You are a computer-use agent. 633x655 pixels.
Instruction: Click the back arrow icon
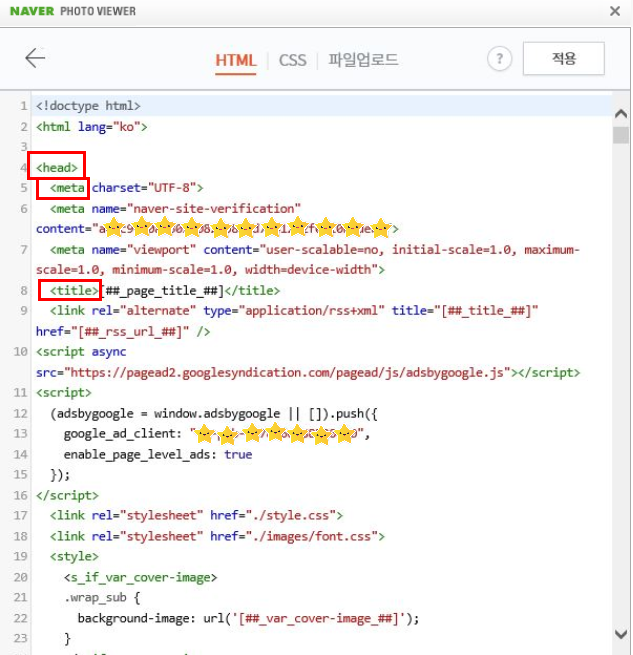pyautogui.click(x=35, y=58)
